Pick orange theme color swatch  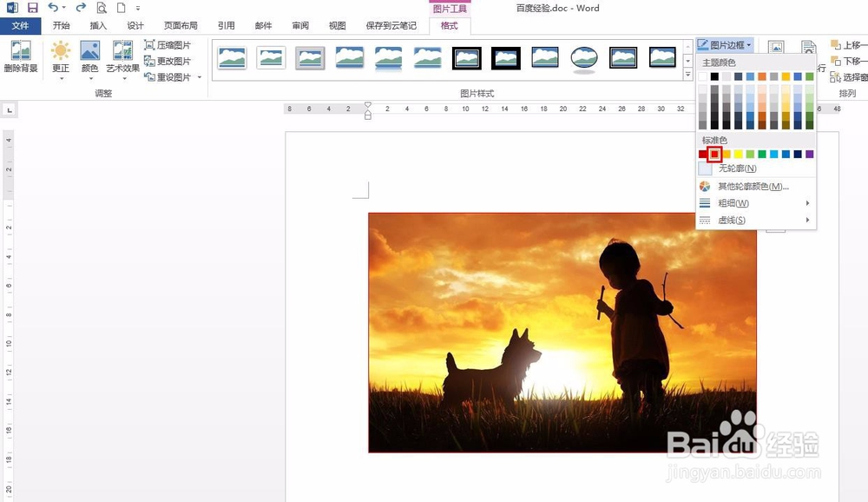(762, 76)
